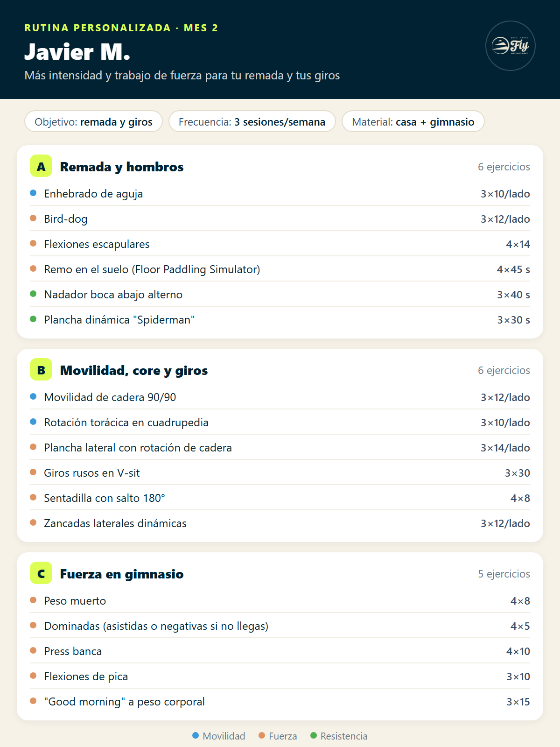Select the Flexiones escapulares exercise
The width and height of the screenshot is (560, 747).
coord(280,244)
